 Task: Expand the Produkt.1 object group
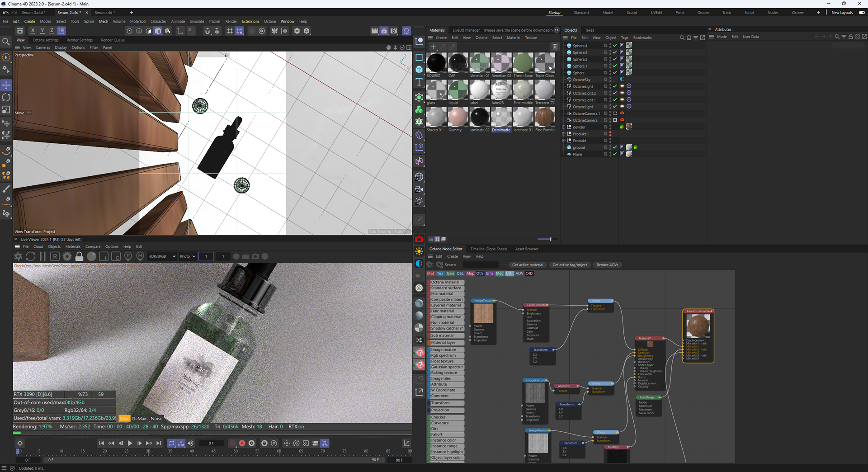(564, 134)
